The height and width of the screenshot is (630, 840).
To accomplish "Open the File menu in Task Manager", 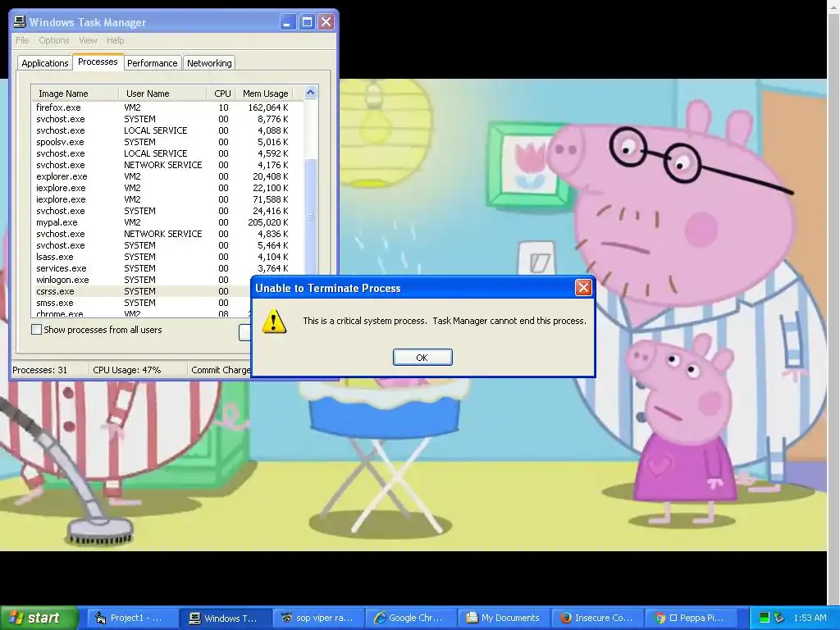I will click(x=22, y=40).
